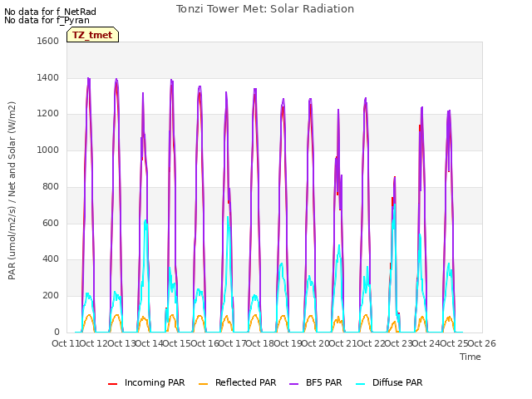The width and height of the screenshot is (532, 399).
Task: Click the 1600 y-axis tick label
Action: coord(48,41)
